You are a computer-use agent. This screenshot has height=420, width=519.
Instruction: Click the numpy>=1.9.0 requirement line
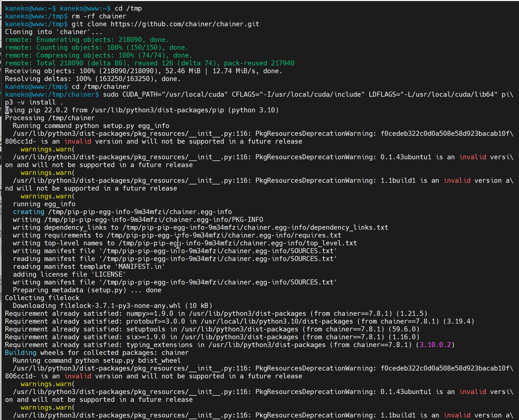pos(216,314)
